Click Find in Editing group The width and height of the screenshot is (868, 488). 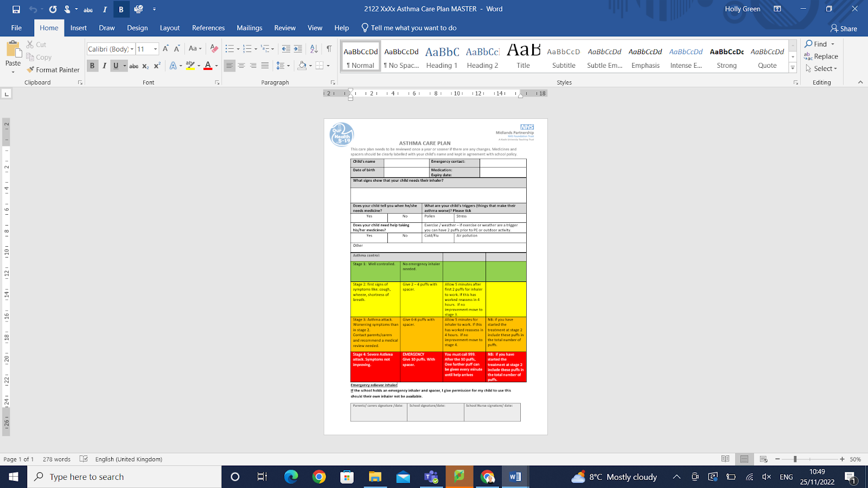point(819,44)
